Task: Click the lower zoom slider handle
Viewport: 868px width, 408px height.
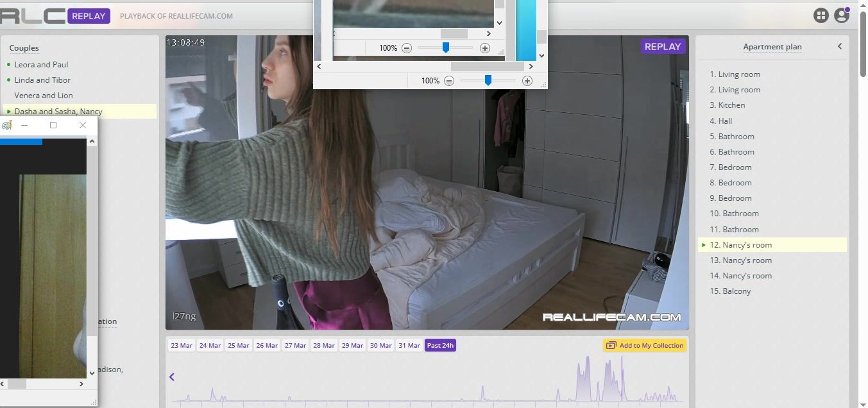Action: 488,80
